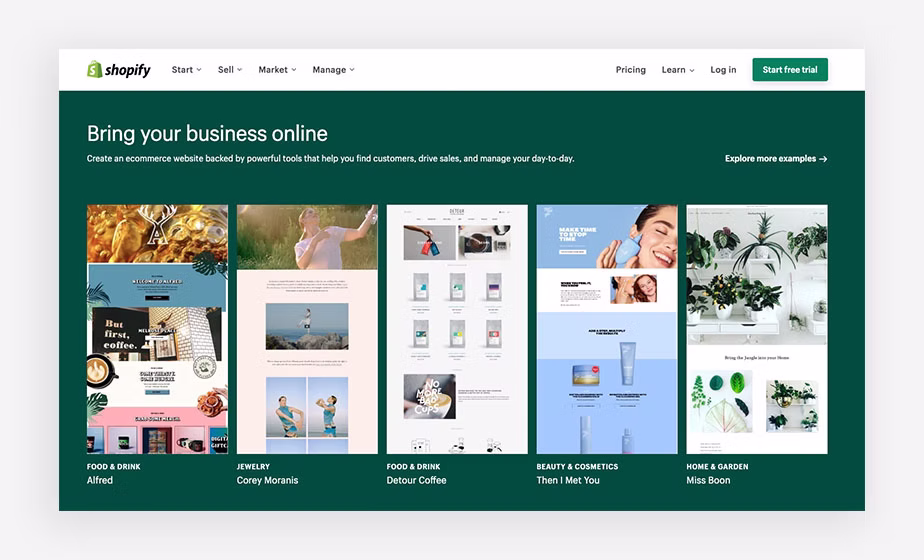
Task: Click the Then I Met You title
Action: [x=568, y=481]
